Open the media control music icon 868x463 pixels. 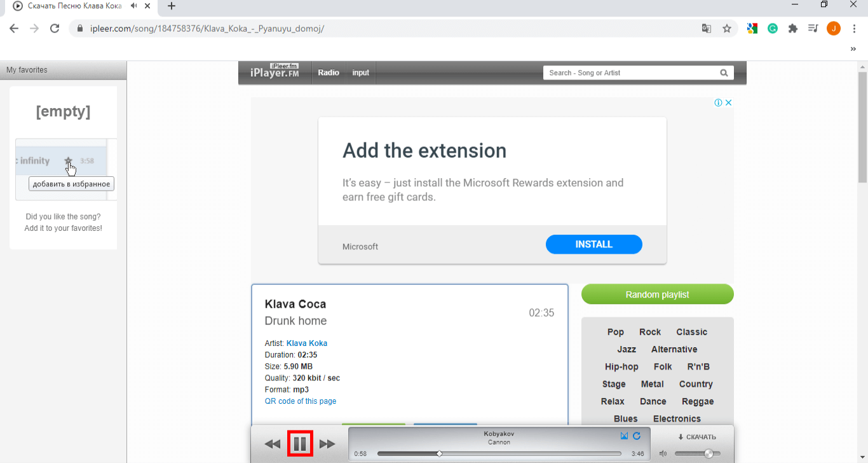click(x=813, y=29)
